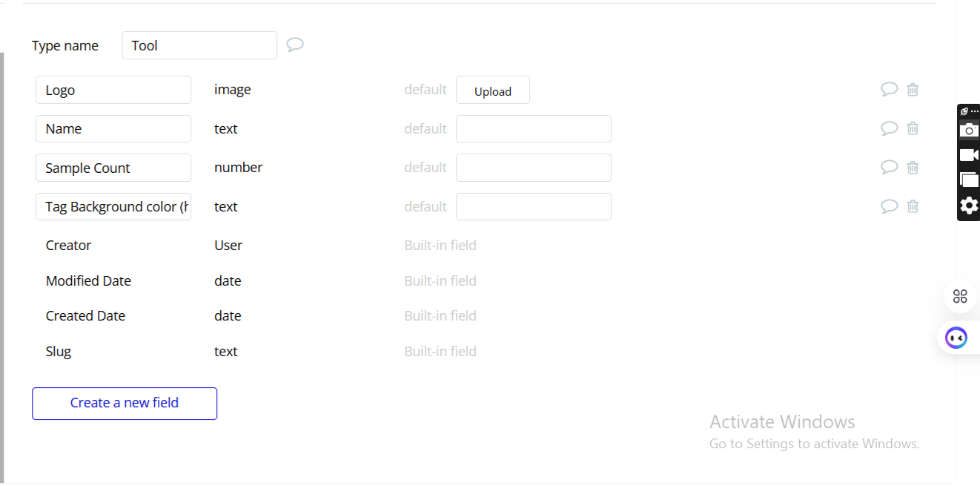Delete the Logo field
Image resolution: width=980 pixels, height=486 pixels.
(913, 89)
